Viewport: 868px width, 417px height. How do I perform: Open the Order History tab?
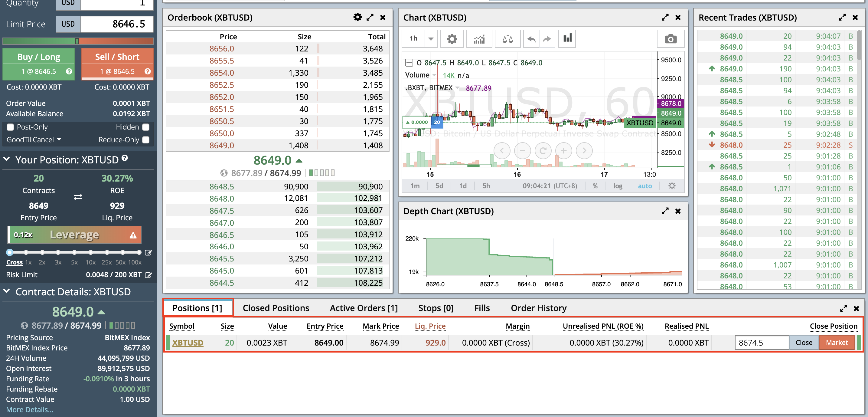(538, 308)
